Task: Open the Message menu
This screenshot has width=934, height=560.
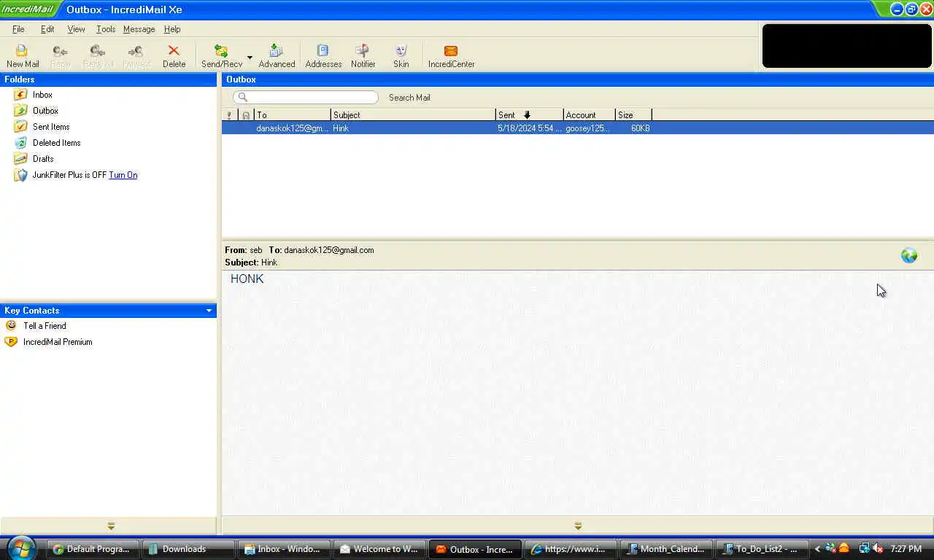Action: (139, 29)
